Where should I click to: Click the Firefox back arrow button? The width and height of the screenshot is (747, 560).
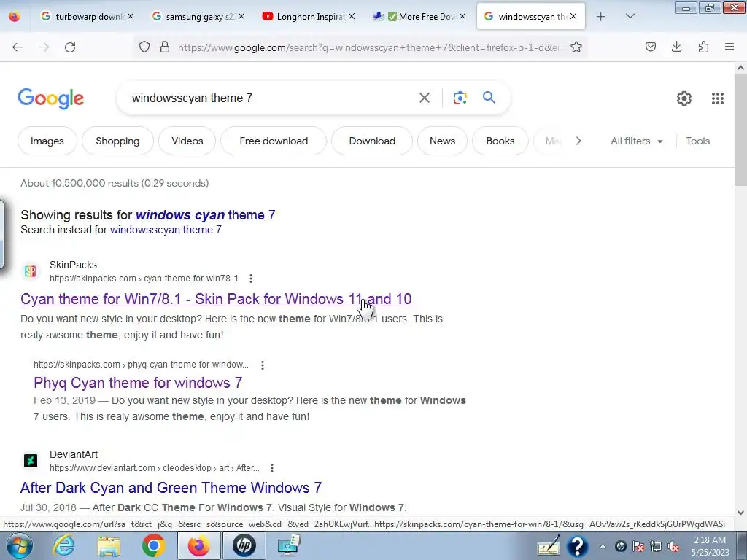click(x=18, y=47)
